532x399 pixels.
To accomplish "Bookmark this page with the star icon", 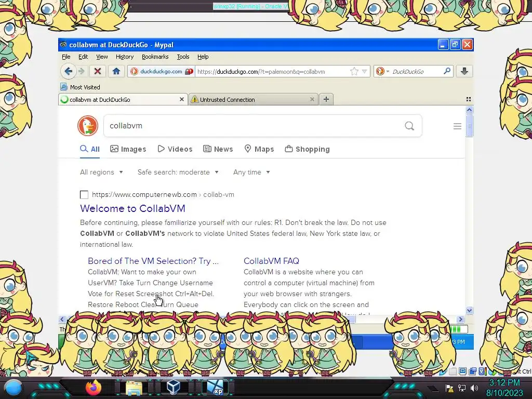I will [x=354, y=72].
